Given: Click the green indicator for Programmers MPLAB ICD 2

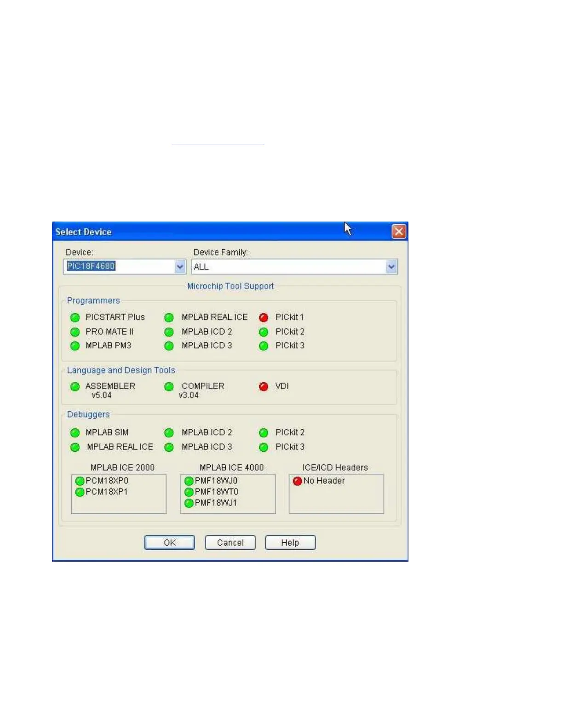Looking at the screenshot, I should (x=169, y=332).
